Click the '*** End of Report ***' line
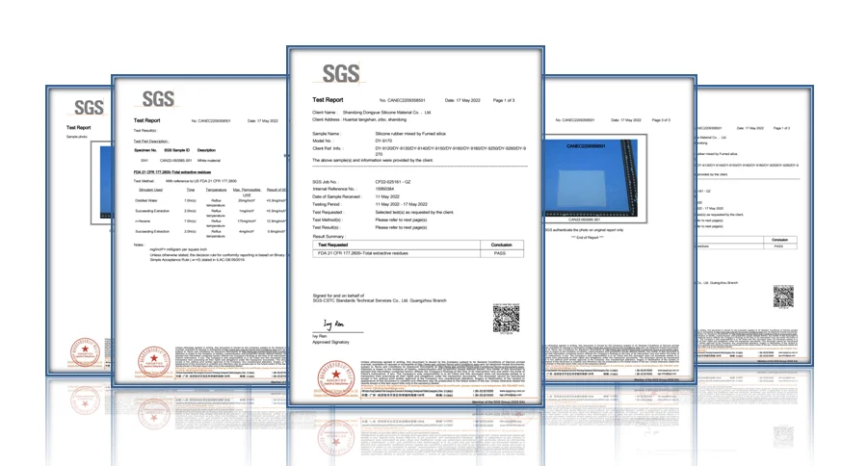 pyautogui.click(x=588, y=238)
